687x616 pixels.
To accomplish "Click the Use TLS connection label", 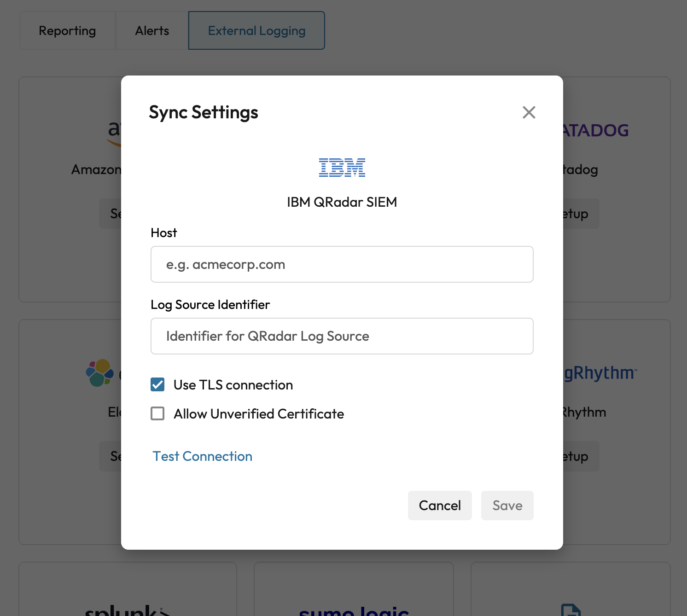I will (x=233, y=385).
